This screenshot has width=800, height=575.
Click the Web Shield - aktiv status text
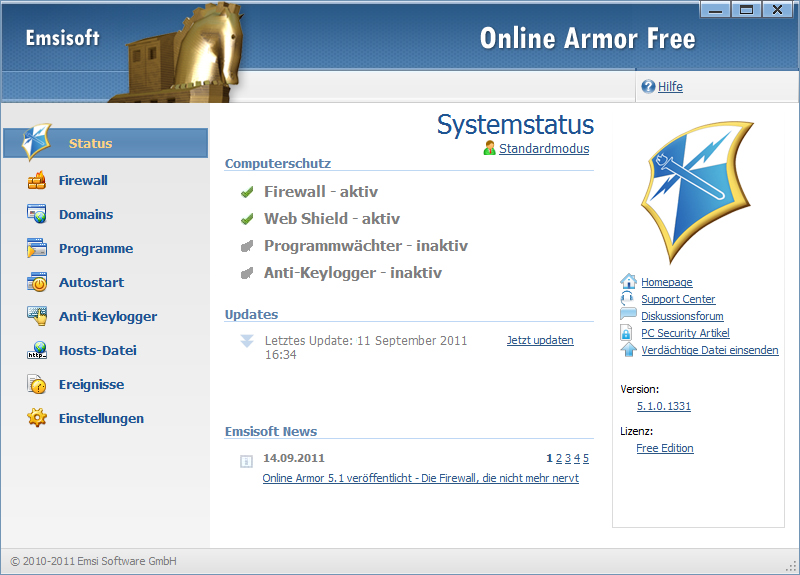[x=332, y=219]
